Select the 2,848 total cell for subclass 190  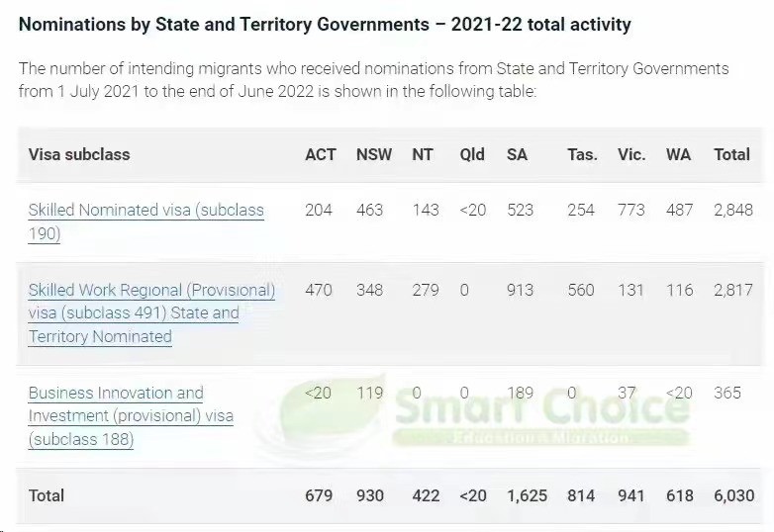tap(733, 210)
